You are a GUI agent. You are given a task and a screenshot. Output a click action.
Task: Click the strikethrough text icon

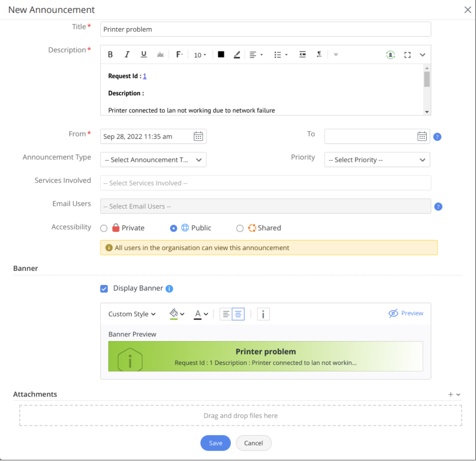160,55
